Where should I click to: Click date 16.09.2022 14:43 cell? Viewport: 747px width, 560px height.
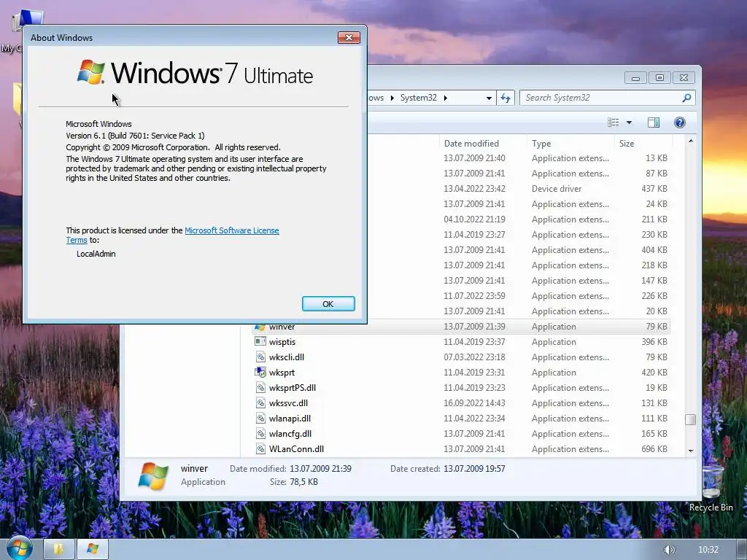click(474, 402)
